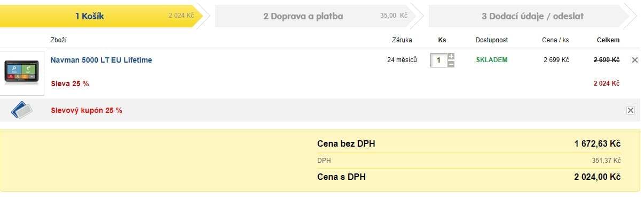
Task: Remove Navman 5000 item with X icon
Action: pos(635,60)
